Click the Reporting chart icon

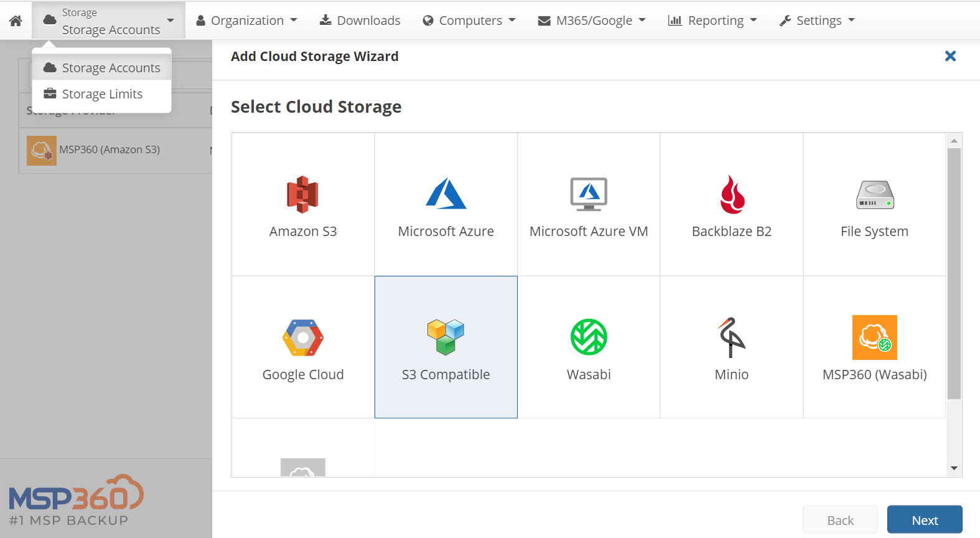pyautogui.click(x=674, y=20)
